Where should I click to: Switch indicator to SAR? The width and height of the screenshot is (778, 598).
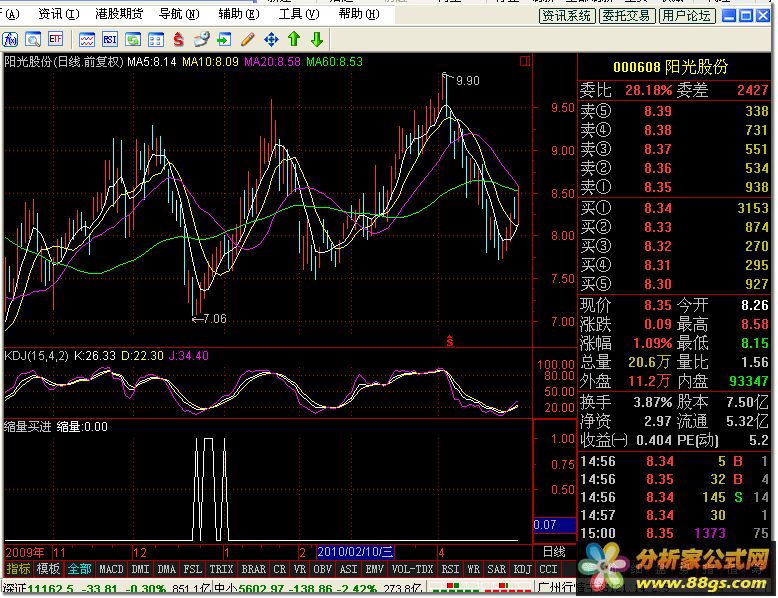pyautogui.click(x=497, y=569)
